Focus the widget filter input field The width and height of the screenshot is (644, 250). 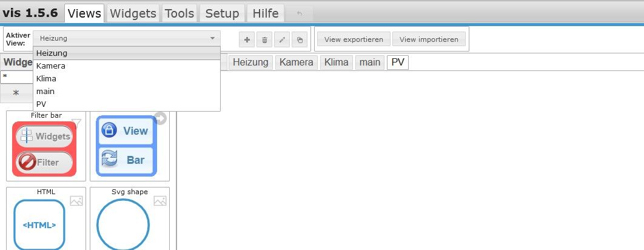[17, 77]
